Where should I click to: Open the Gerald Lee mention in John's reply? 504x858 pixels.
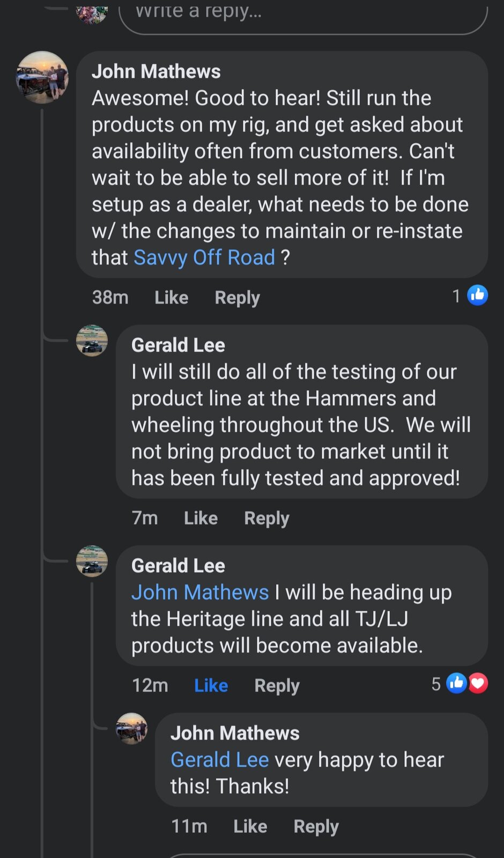click(219, 760)
